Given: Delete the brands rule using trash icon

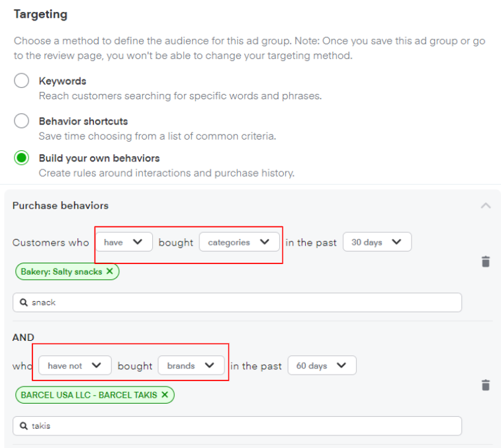Looking at the screenshot, I should (485, 385).
